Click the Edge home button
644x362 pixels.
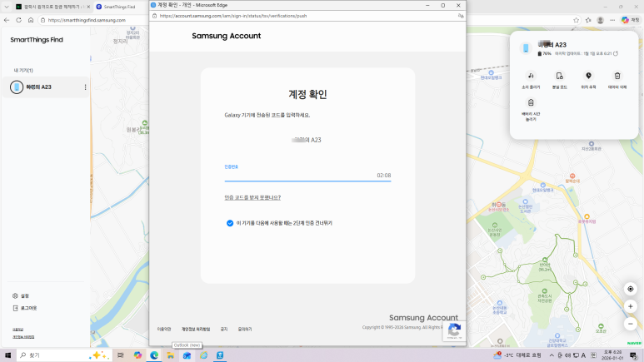(x=31, y=20)
